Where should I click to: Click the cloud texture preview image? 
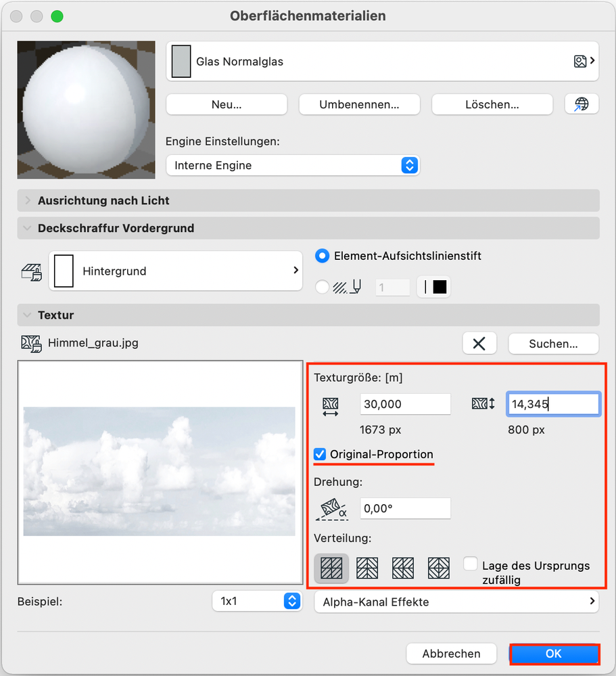(160, 471)
